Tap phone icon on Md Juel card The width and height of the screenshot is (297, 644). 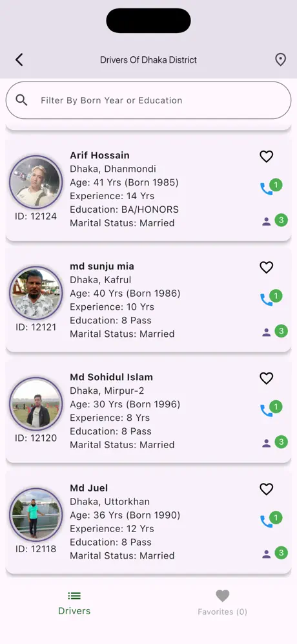click(x=266, y=522)
